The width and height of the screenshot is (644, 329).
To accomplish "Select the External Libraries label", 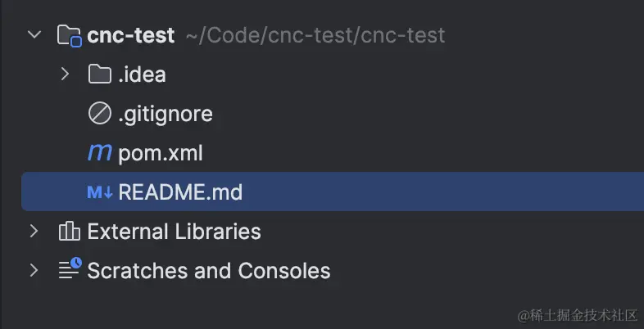I will coord(174,232).
